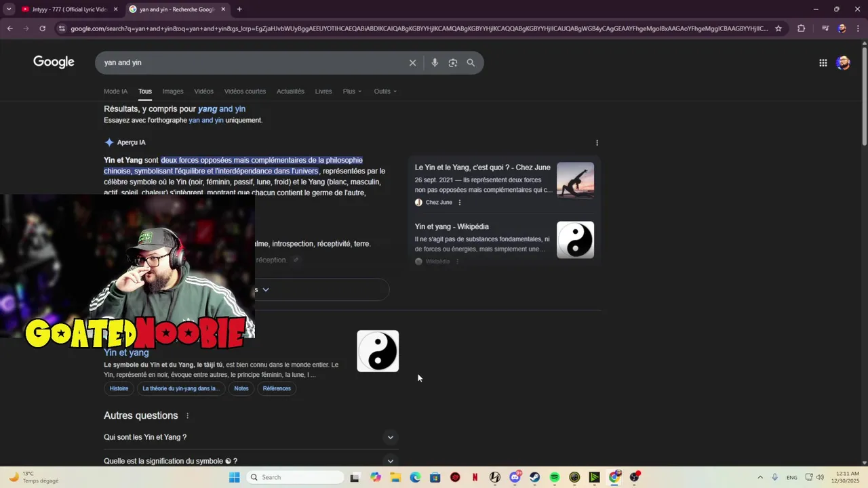Expand the AI overview show-more chevron

coord(266,289)
